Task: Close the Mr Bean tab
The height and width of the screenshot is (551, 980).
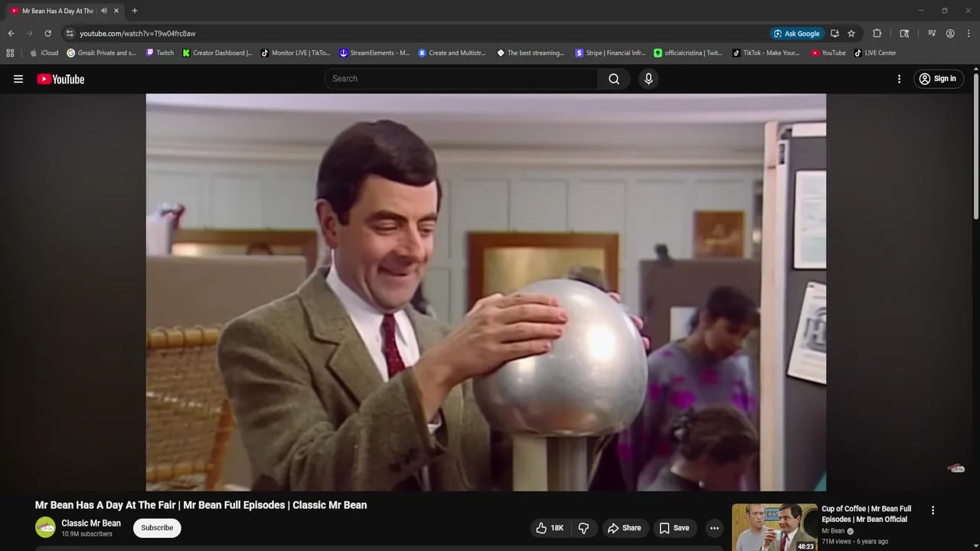Action: coord(116,11)
